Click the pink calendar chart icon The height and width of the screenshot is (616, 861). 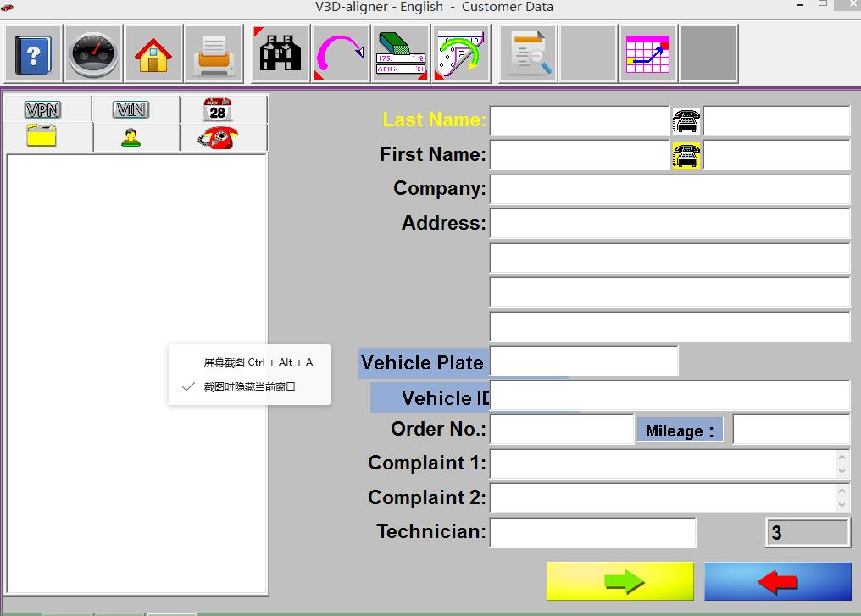[648, 54]
